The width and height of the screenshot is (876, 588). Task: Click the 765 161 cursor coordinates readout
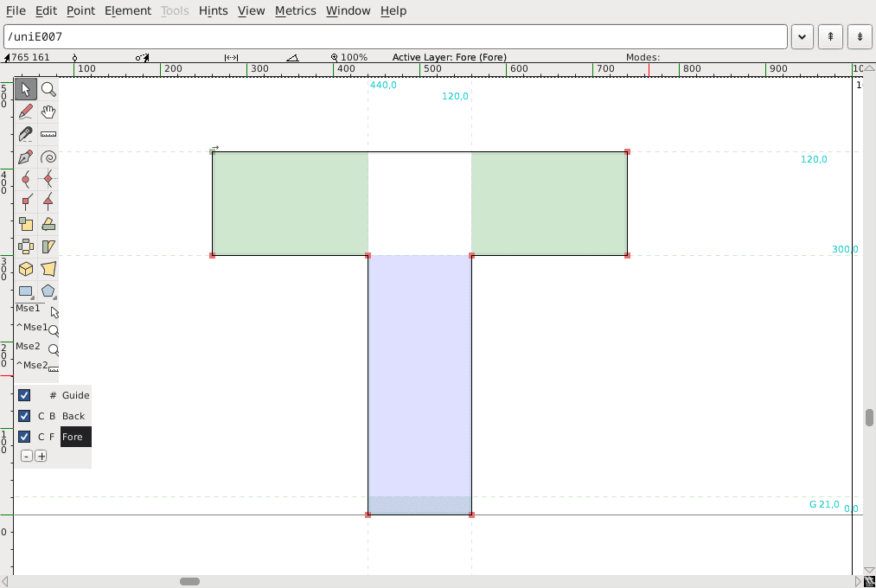(30, 57)
